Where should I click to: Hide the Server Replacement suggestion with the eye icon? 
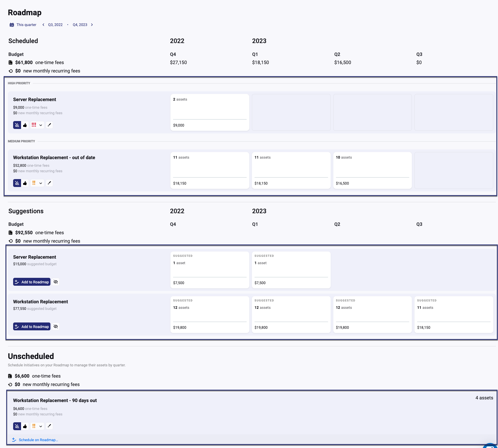coord(56,282)
